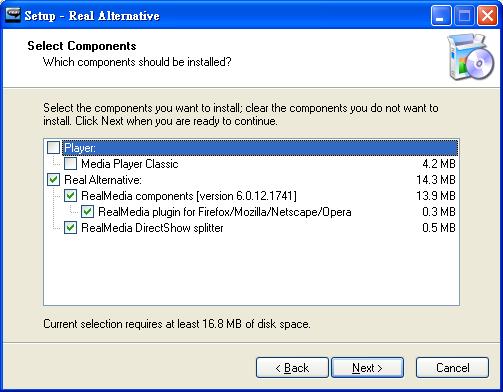The width and height of the screenshot is (503, 392).
Task: Uncheck the Real Alternative group checkbox
Action: point(53,180)
